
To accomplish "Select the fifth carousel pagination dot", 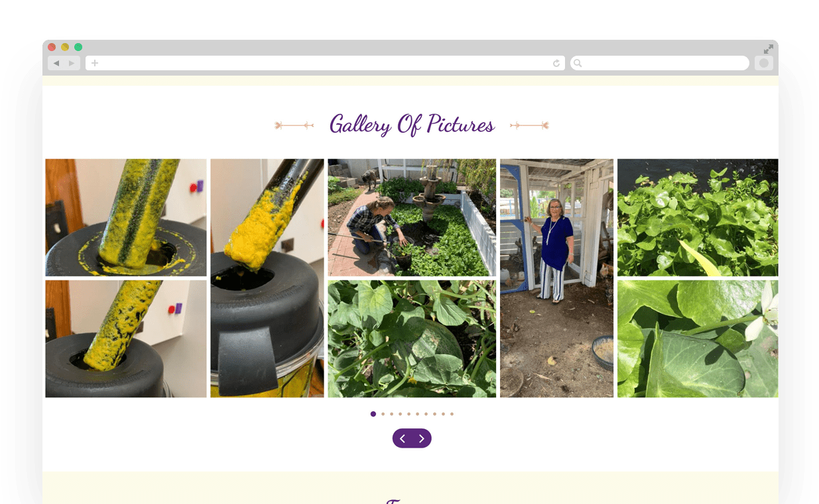I will [409, 414].
